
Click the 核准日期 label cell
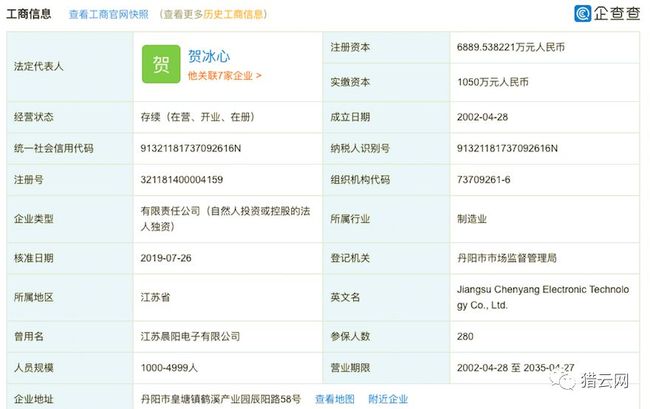click(x=70, y=258)
